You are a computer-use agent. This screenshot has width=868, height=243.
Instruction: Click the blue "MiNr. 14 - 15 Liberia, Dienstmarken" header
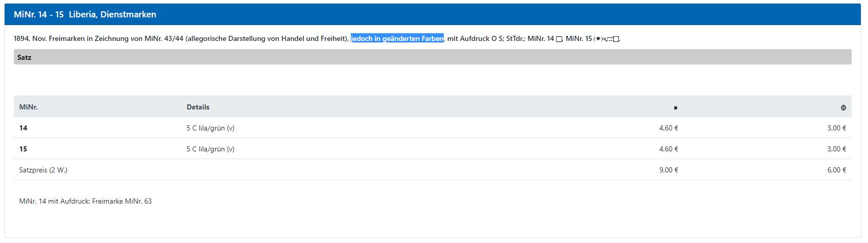coord(85,14)
